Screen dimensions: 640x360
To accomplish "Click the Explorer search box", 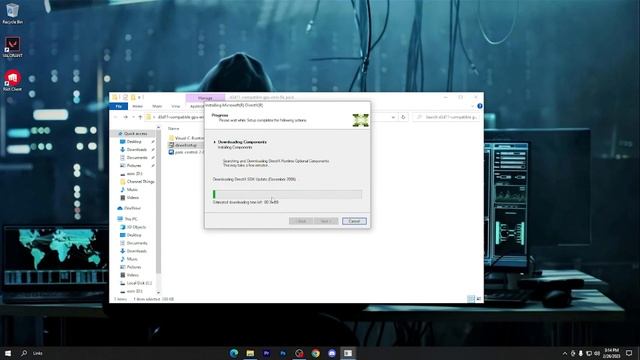I will 447,117.
